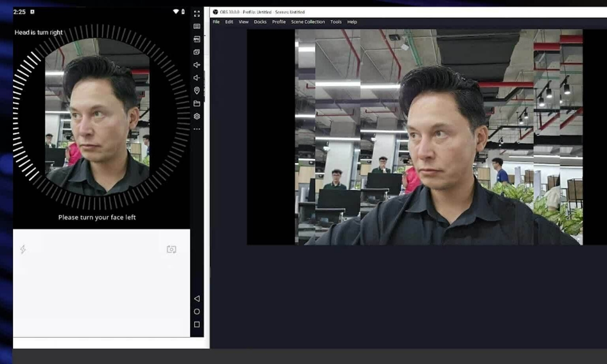Enter fullscreen emulator mode
Image resolution: width=607 pixels, height=364 pixels.
(x=197, y=14)
